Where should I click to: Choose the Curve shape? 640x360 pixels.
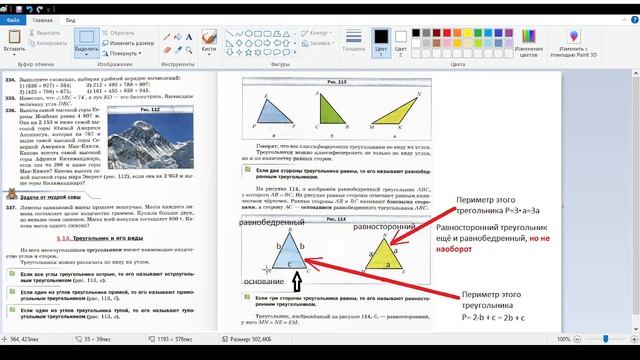coord(239,33)
